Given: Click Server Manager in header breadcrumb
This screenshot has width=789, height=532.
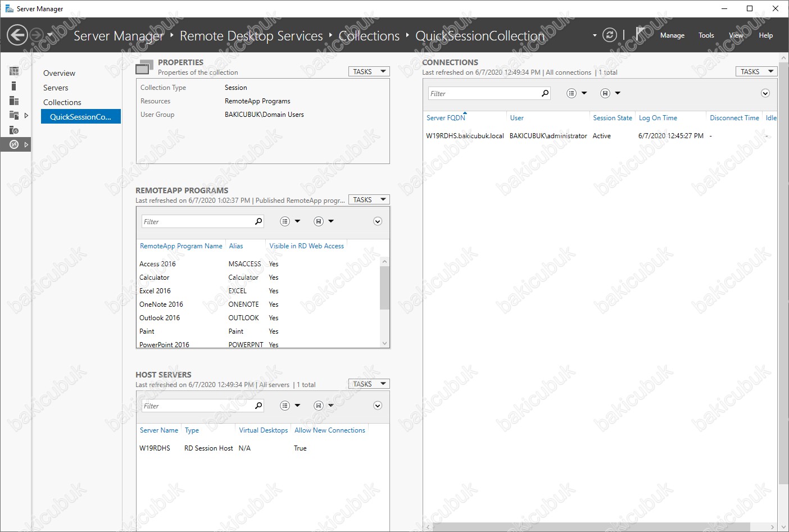Looking at the screenshot, I should 119,36.
